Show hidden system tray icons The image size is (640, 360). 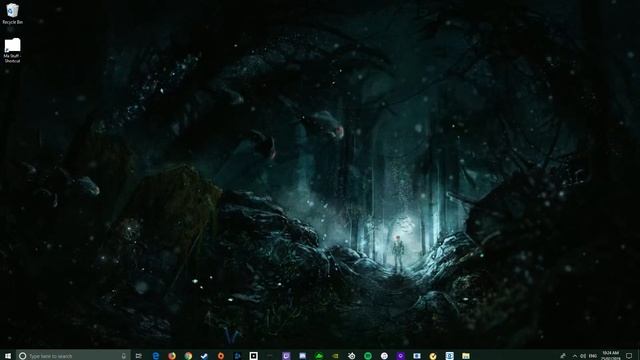click(575, 356)
